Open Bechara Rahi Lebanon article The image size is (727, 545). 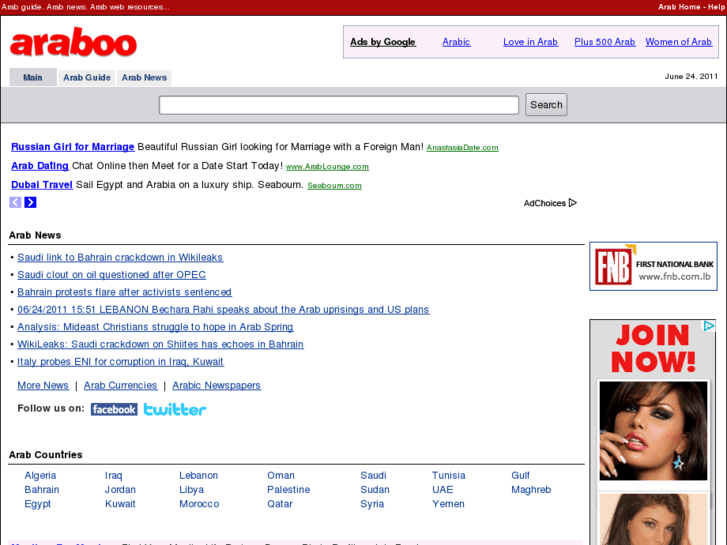click(x=223, y=310)
